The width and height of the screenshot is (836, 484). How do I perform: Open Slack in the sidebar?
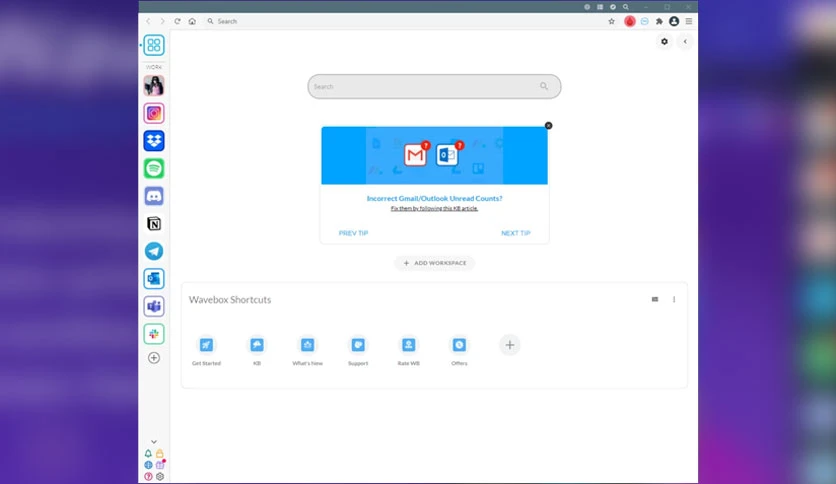coord(154,334)
